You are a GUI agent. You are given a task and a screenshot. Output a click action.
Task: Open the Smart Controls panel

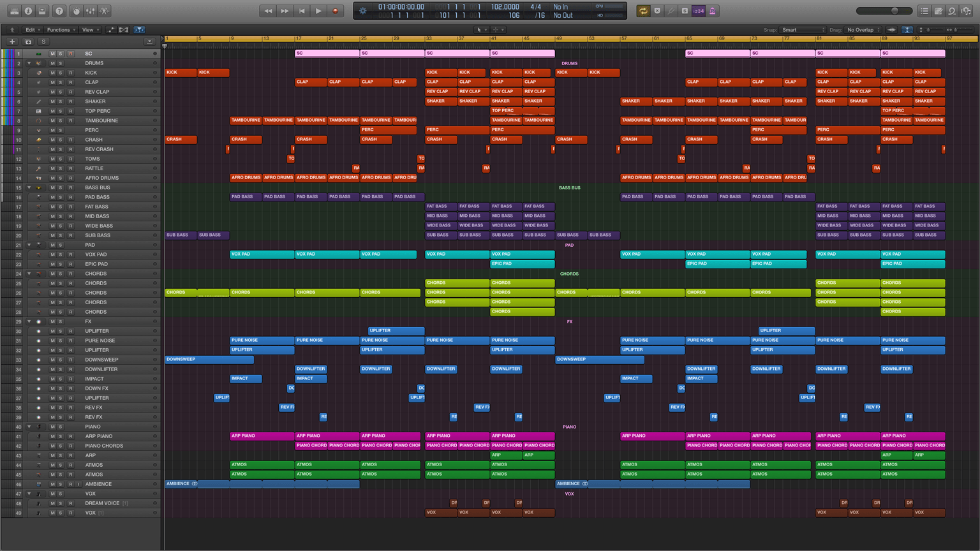point(76,10)
